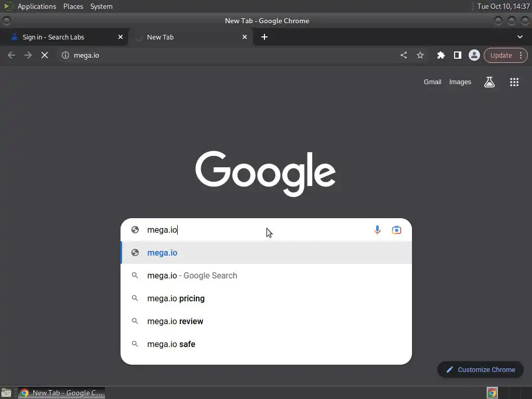Viewport: 532px width, 399px height.
Task: Go forward using the forward arrow
Action: click(28, 55)
